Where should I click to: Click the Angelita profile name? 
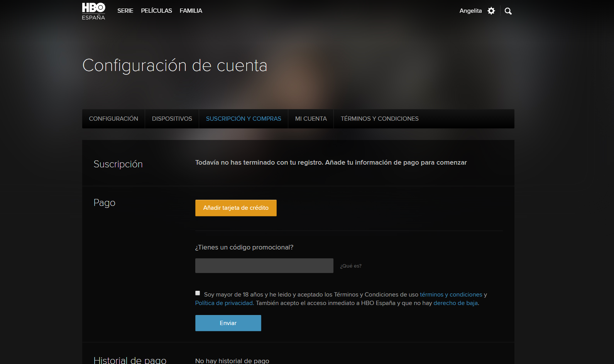[470, 11]
